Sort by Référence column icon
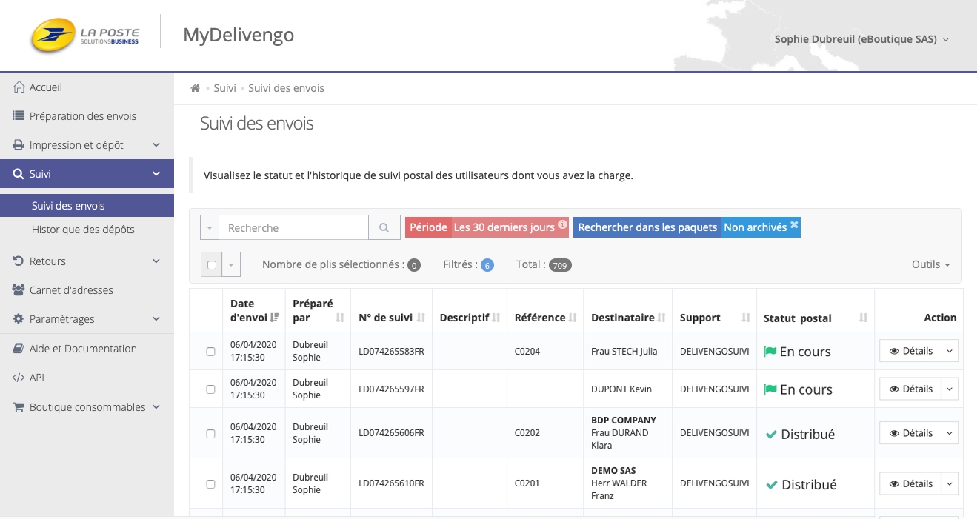The height and width of the screenshot is (519, 980). [573, 318]
